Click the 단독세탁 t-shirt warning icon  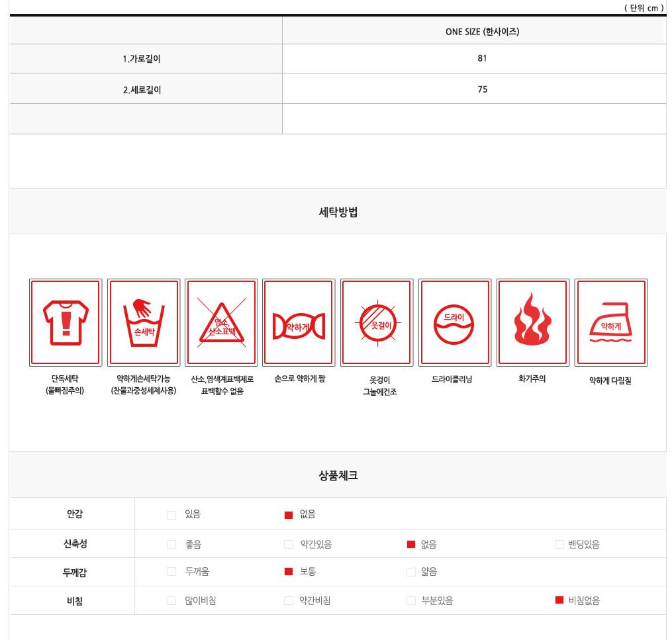(66, 322)
